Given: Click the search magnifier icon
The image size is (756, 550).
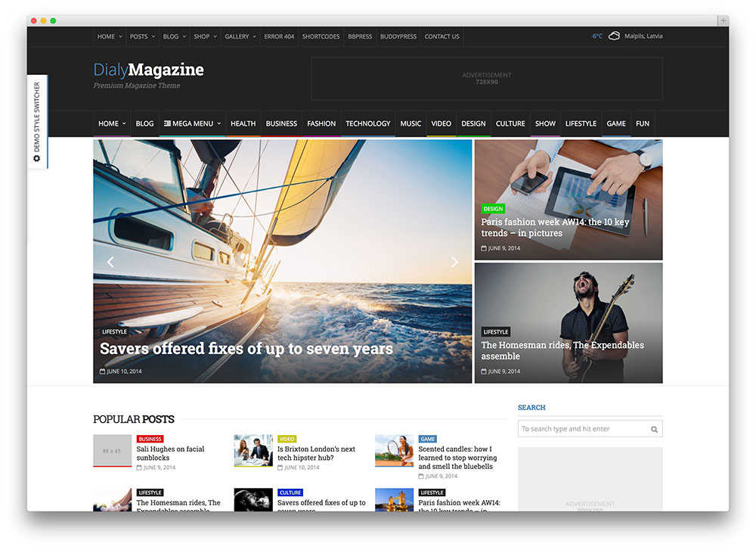Looking at the screenshot, I should (x=654, y=429).
